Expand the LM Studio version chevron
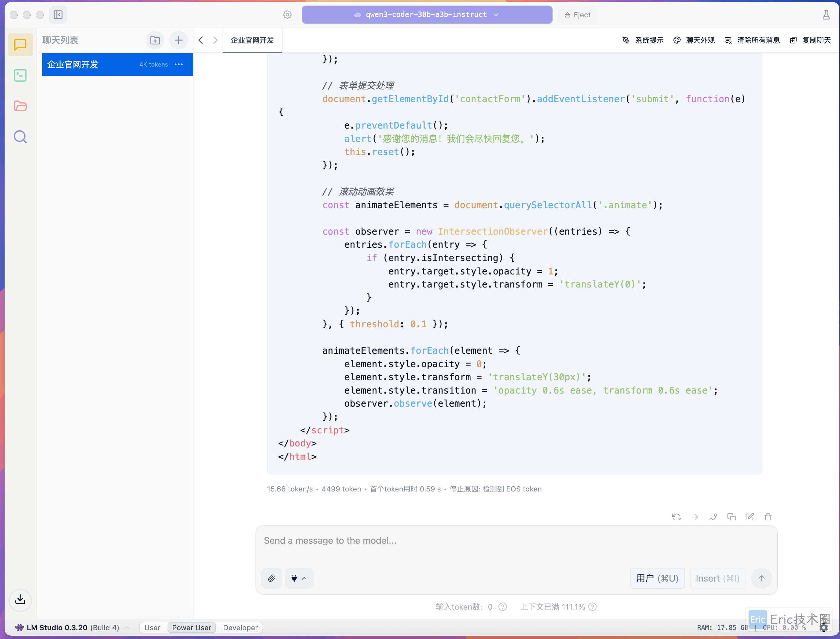This screenshot has height=639, width=840. click(x=127, y=628)
